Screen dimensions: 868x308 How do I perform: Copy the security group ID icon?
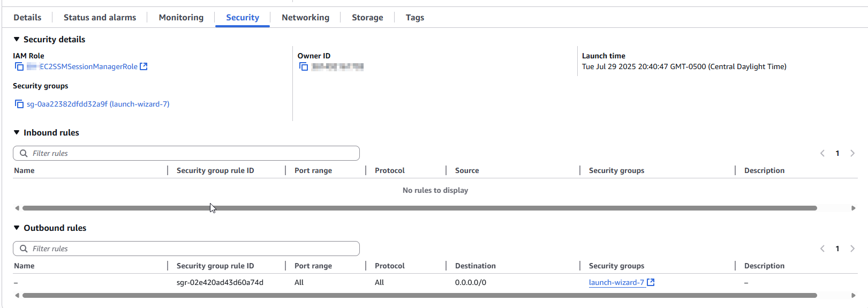tap(19, 104)
